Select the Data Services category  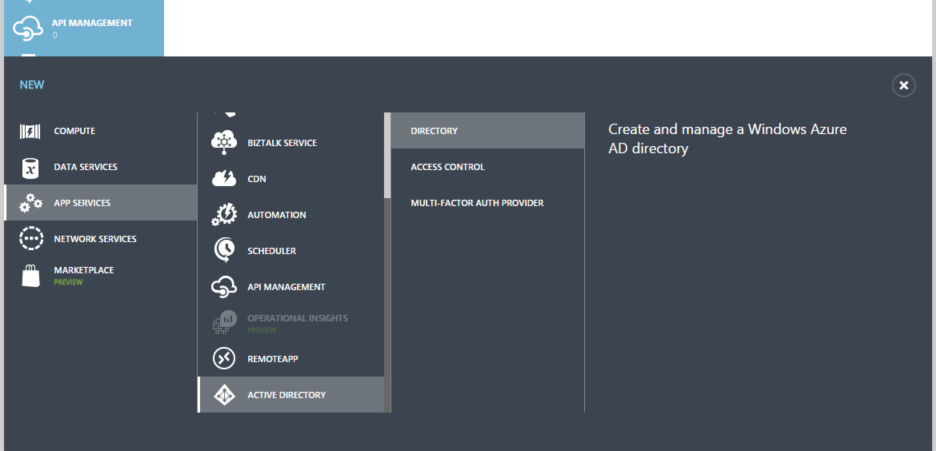coord(100,167)
